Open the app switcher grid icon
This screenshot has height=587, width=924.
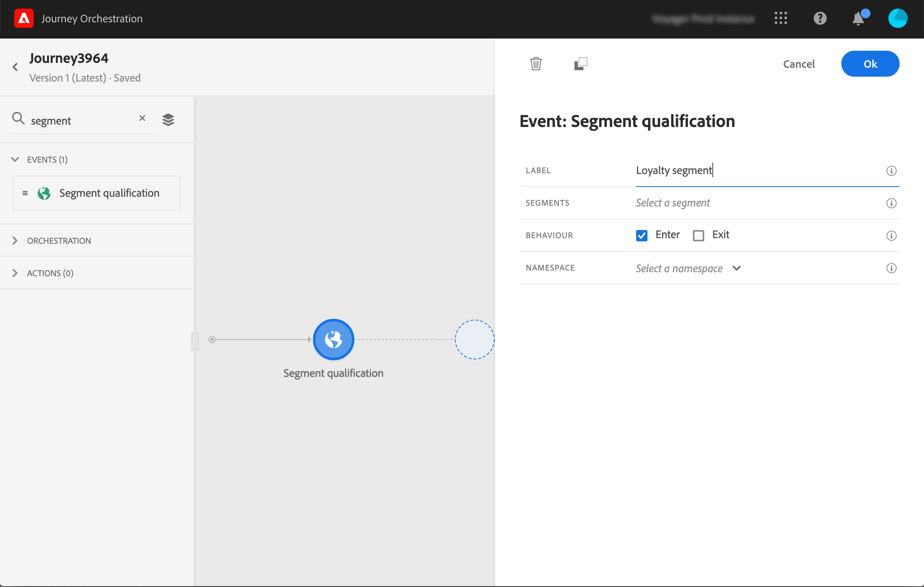[x=780, y=18]
